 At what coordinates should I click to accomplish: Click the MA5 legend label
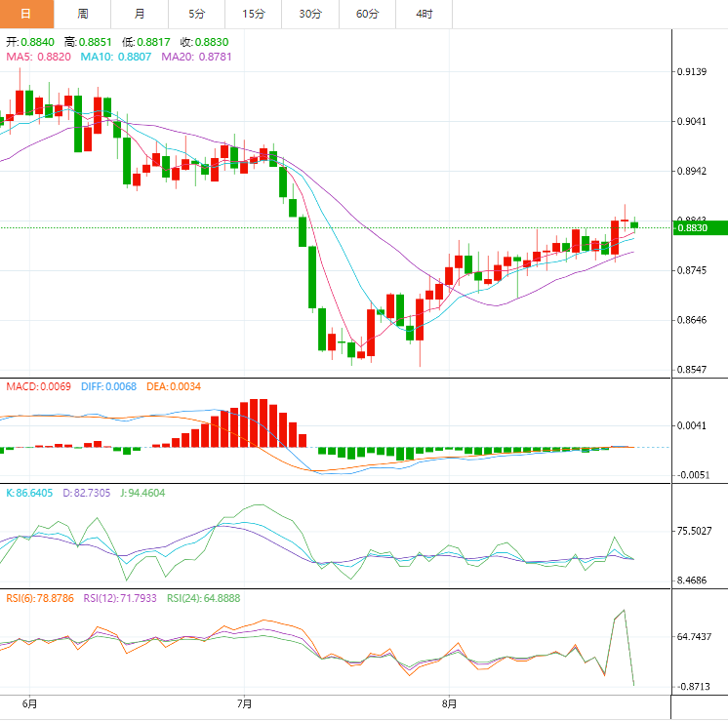tap(39, 58)
